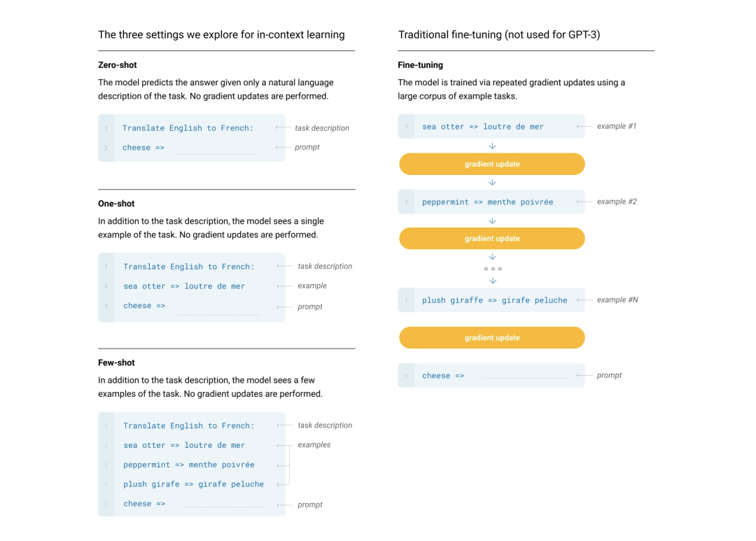Click the One-shot heading
The height and width of the screenshot is (541, 756).
pyautogui.click(x=116, y=204)
